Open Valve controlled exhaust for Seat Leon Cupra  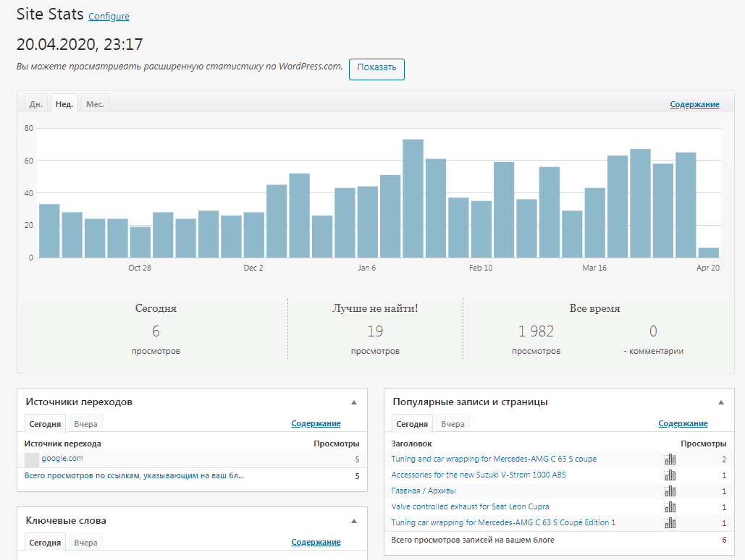(470, 507)
